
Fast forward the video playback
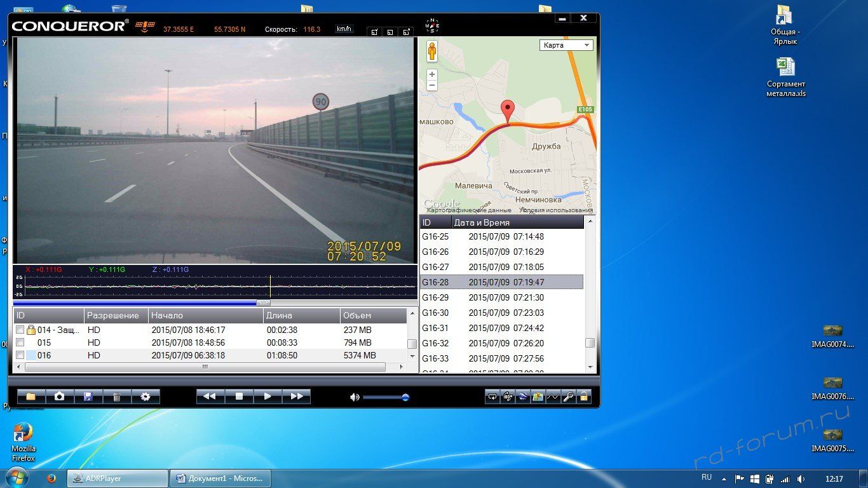tap(296, 396)
